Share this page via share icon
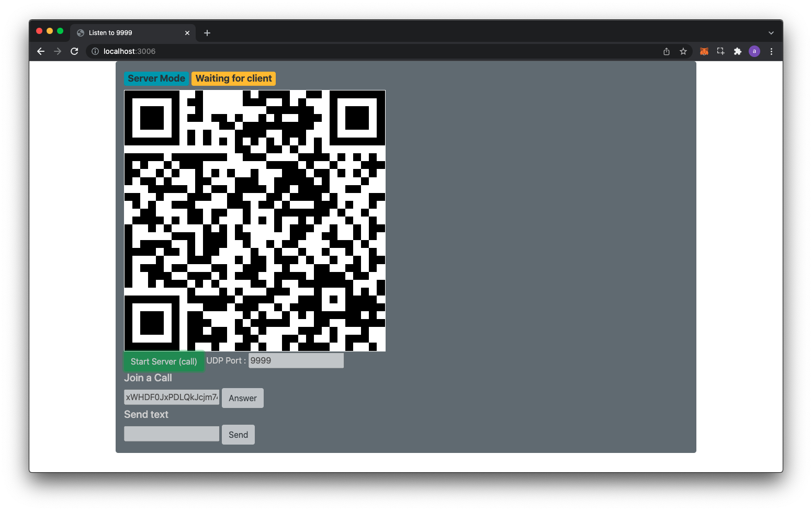 point(667,51)
